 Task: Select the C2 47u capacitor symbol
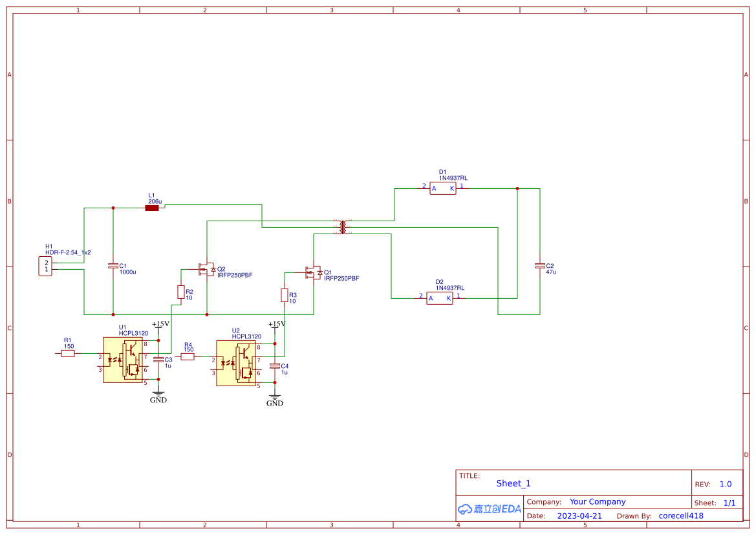[x=540, y=267]
